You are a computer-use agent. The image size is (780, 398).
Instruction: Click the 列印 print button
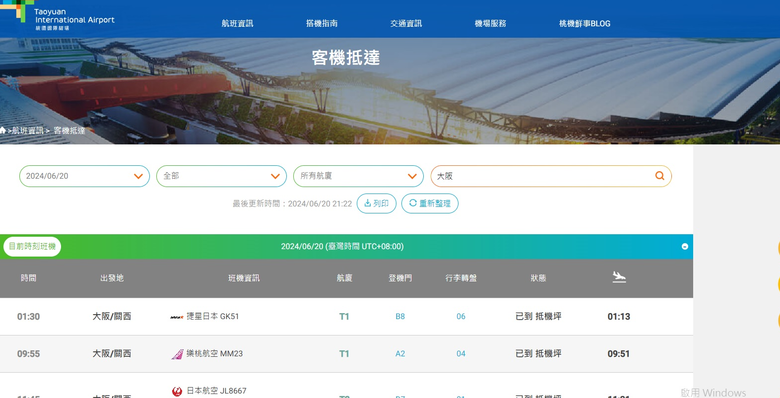click(x=377, y=203)
